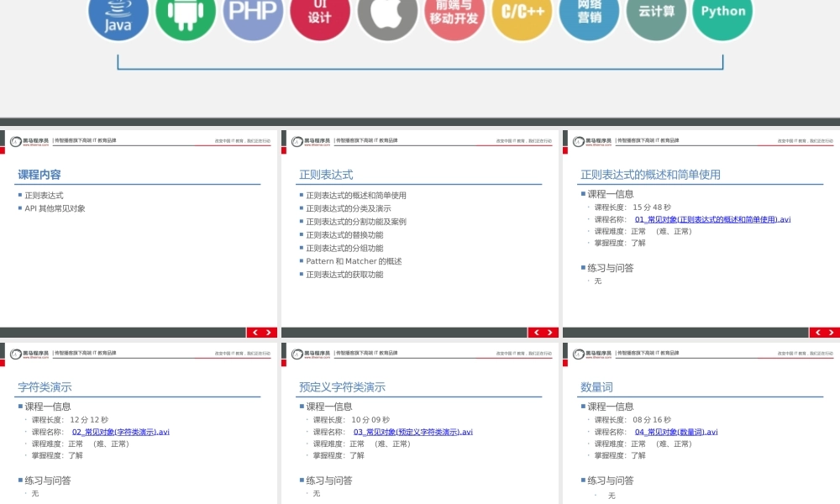Viewport: 840px width, 504px height.
Task: Select the UI设计 category icon
Action: tap(319, 15)
